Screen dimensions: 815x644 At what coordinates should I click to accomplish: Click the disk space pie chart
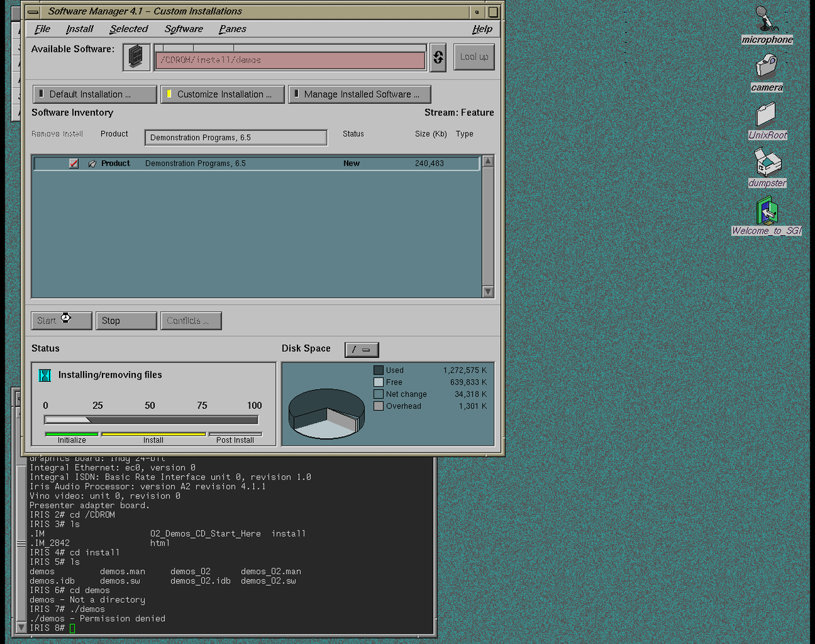pos(326,413)
